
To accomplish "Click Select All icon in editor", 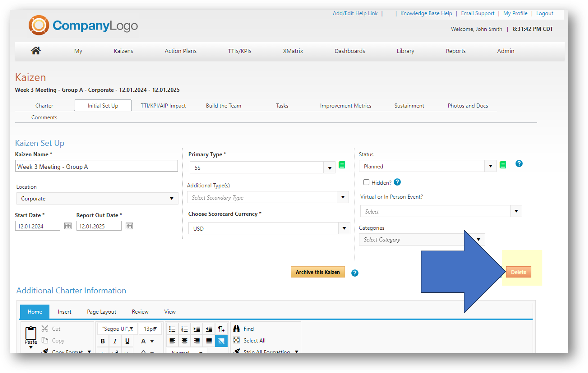I will click(236, 340).
